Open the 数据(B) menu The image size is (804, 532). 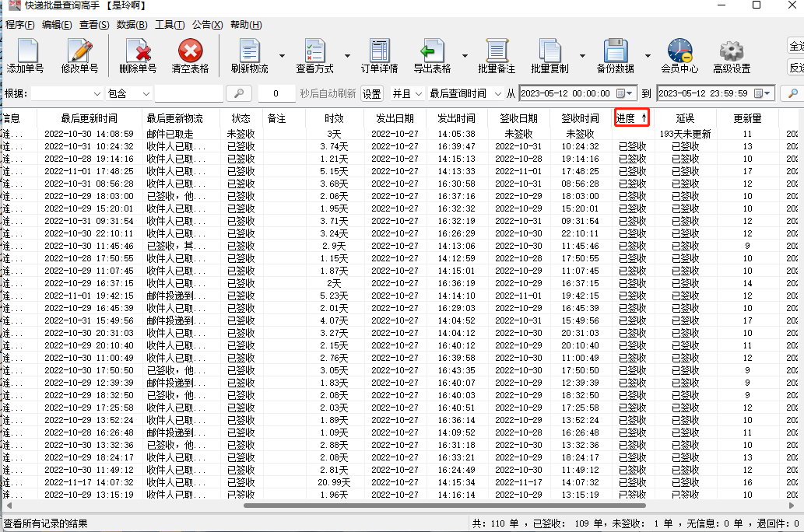(132, 25)
